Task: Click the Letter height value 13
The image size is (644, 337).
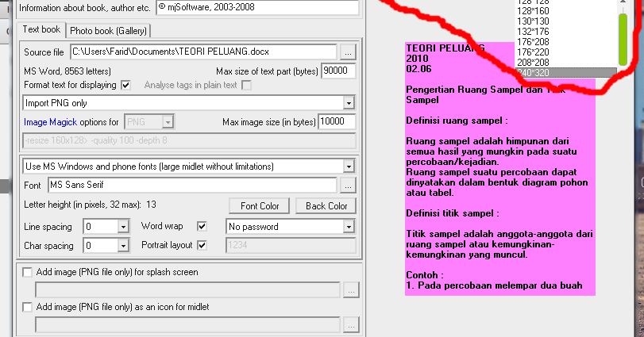Action: click(x=151, y=205)
